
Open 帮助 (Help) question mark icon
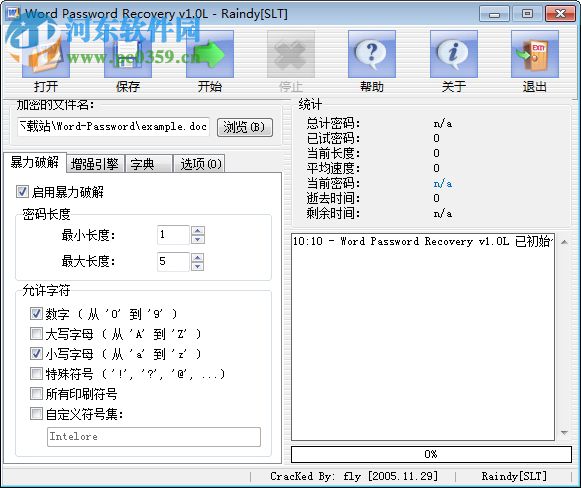(372, 54)
